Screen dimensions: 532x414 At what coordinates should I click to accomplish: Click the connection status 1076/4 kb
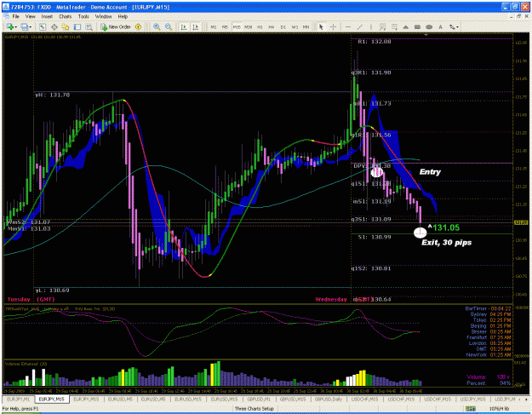tap(499, 409)
